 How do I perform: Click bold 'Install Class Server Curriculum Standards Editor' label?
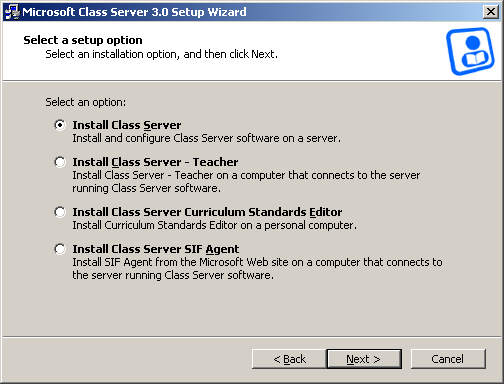(207, 212)
